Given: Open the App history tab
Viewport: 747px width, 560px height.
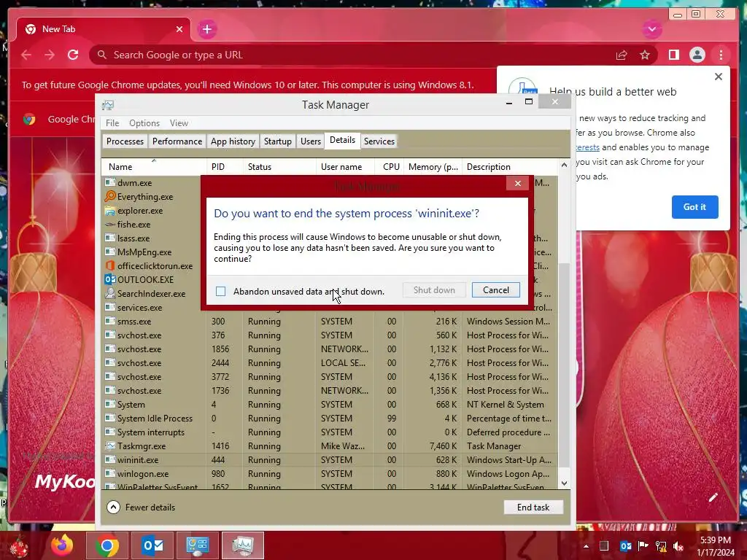Looking at the screenshot, I should point(233,141).
